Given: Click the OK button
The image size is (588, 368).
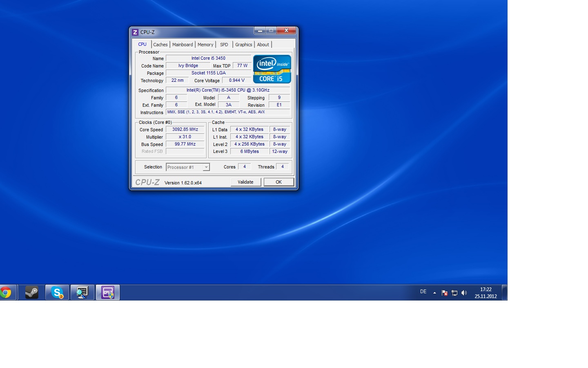Looking at the screenshot, I should click(x=279, y=182).
